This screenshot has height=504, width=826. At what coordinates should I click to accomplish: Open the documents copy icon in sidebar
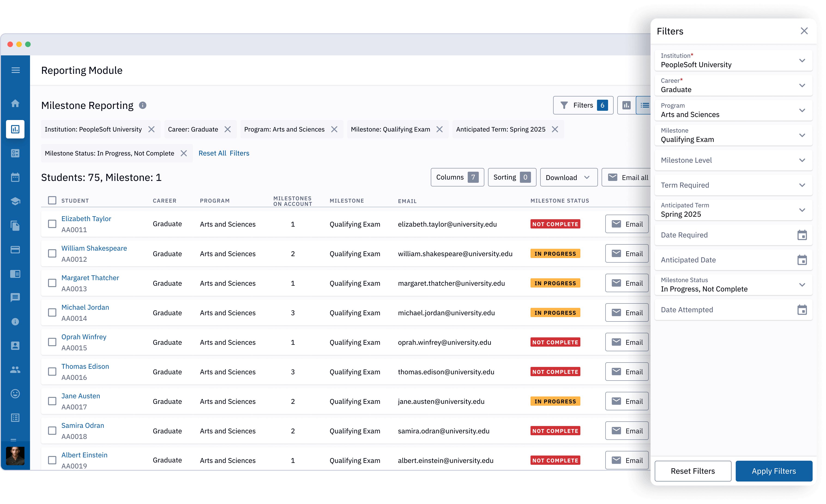coord(15,225)
